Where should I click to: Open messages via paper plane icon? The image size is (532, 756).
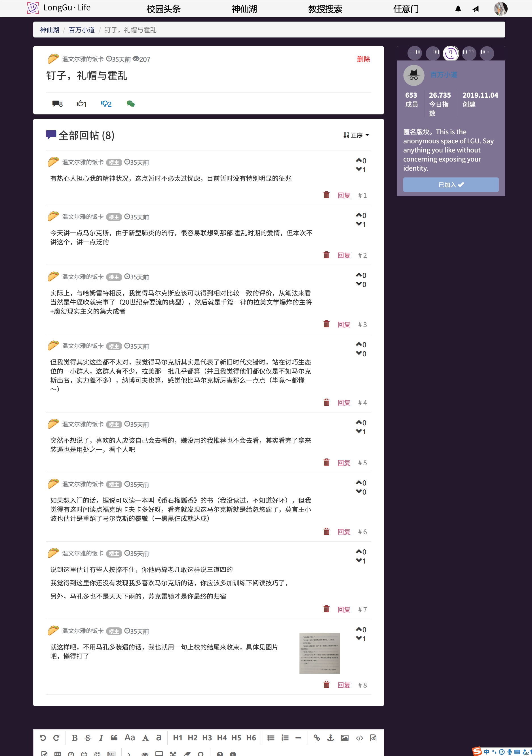(x=475, y=9)
